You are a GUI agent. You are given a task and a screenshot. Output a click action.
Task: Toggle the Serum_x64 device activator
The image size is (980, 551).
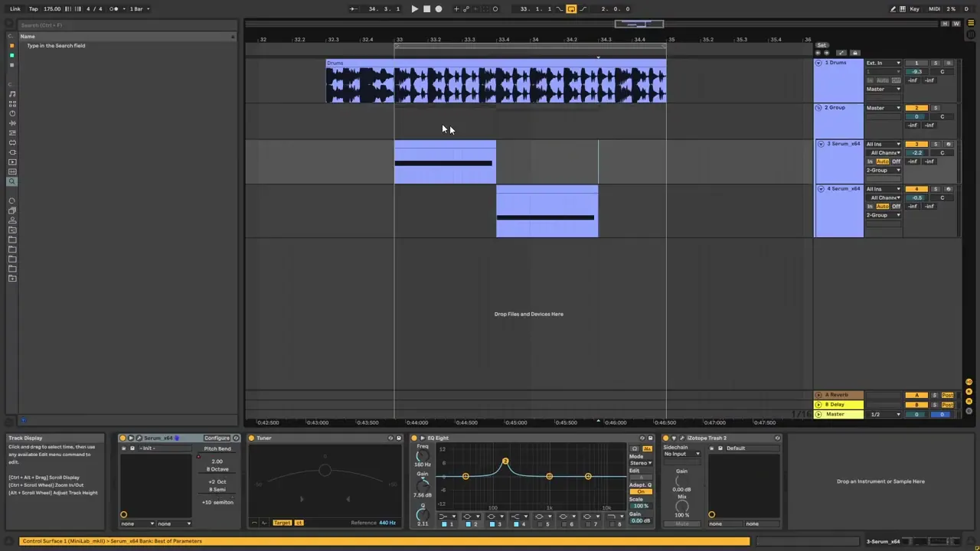pyautogui.click(x=122, y=439)
